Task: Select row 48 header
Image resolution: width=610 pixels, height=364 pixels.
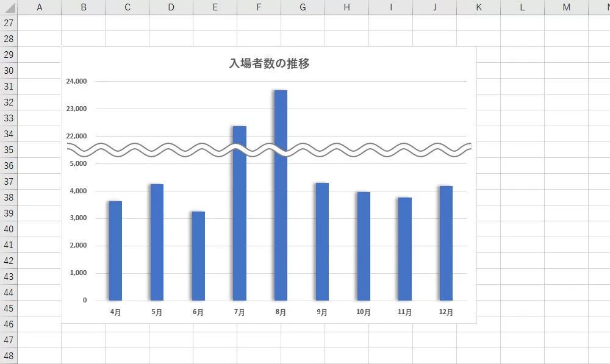Action: click(9, 356)
